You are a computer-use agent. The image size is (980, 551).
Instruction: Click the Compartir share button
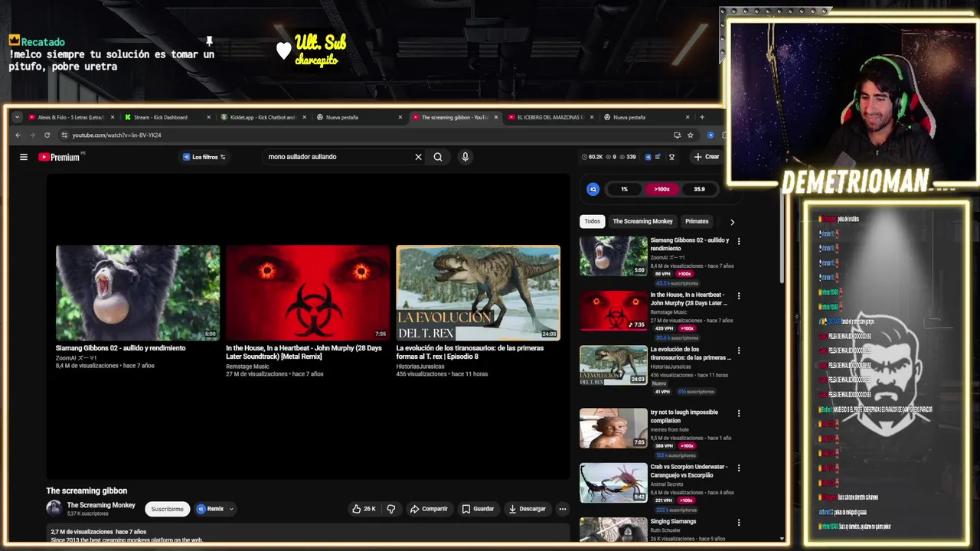[x=429, y=509]
